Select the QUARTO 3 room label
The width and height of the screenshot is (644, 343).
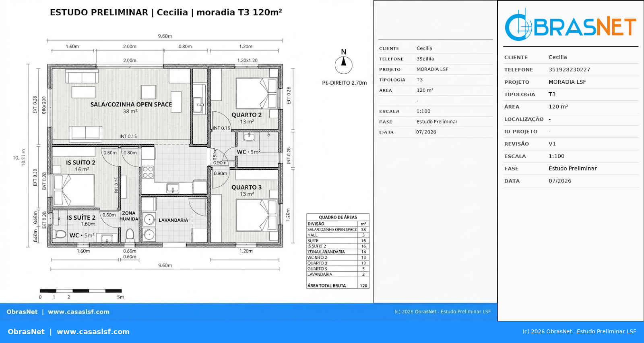pyautogui.click(x=246, y=187)
